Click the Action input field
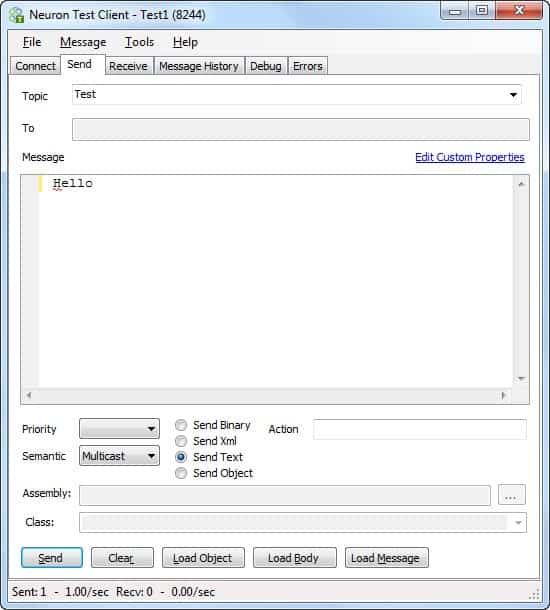The height and width of the screenshot is (610, 550). 420,429
